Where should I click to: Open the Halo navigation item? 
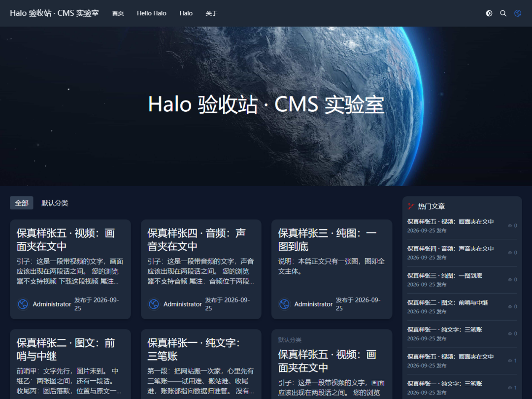point(186,13)
